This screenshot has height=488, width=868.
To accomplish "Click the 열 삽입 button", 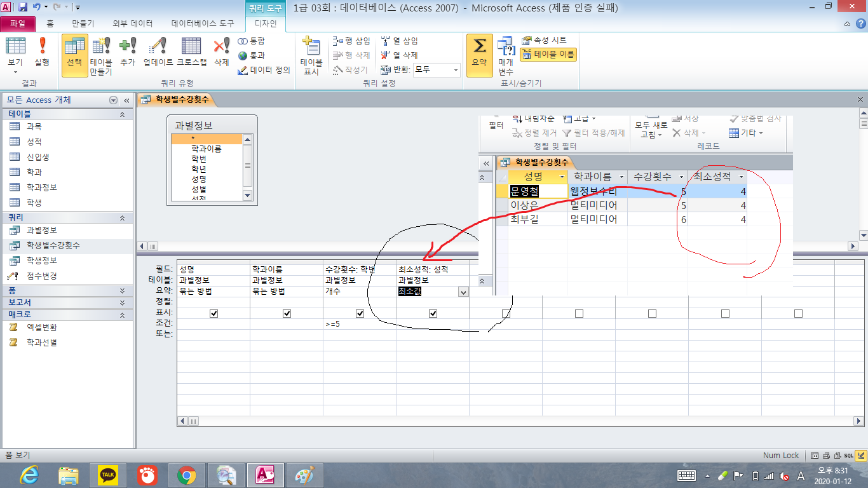I will [x=400, y=41].
